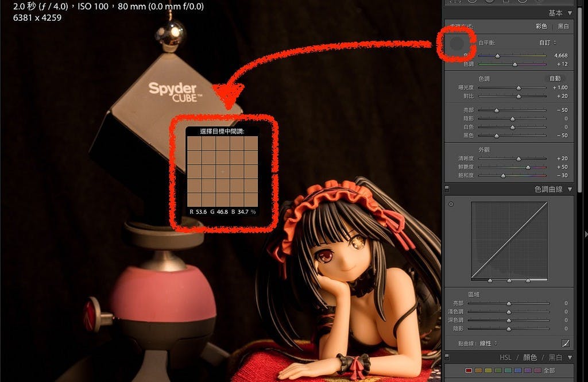Select the magenta color swatch
Image resolution: width=588 pixels, height=382 pixels.
tap(537, 371)
